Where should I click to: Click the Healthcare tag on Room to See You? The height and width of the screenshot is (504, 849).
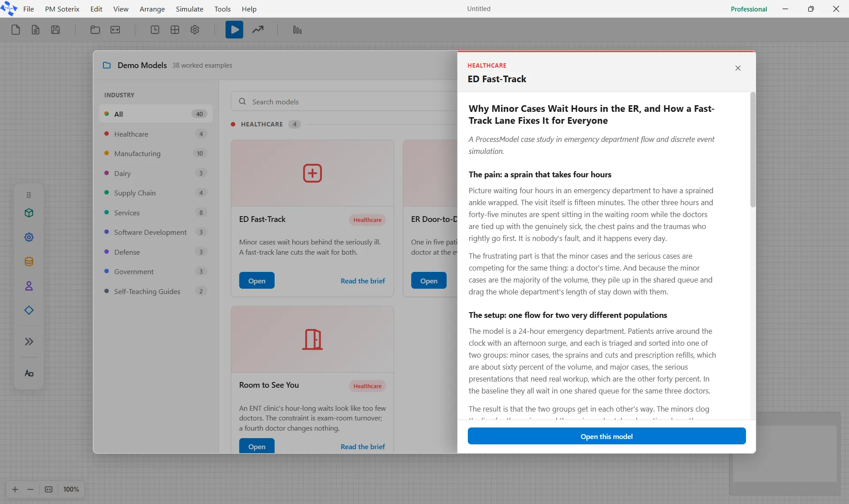click(x=367, y=386)
